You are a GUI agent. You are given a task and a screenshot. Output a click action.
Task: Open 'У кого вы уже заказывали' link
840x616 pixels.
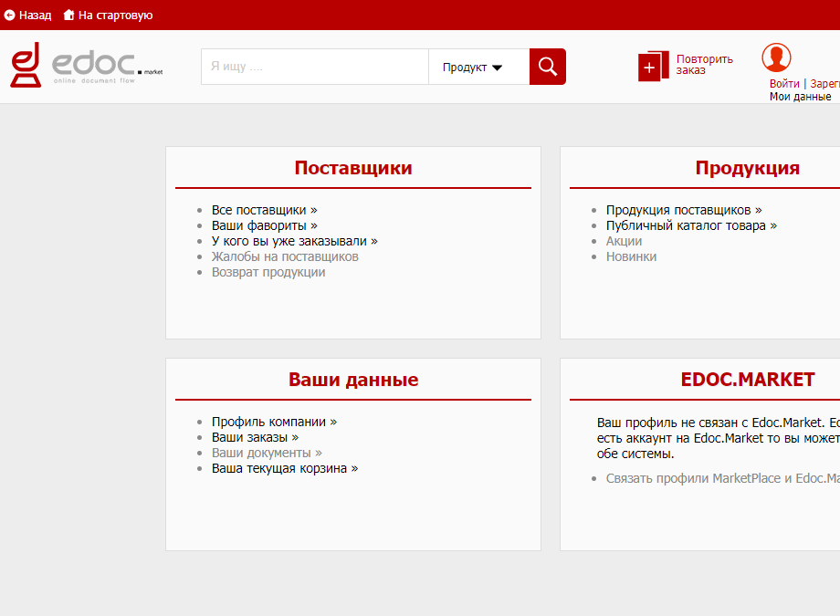(294, 241)
